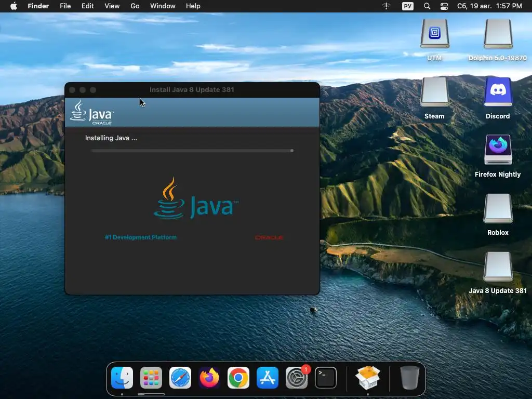Open the Window menu
The width and height of the screenshot is (532, 399).
click(x=163, y=6)
